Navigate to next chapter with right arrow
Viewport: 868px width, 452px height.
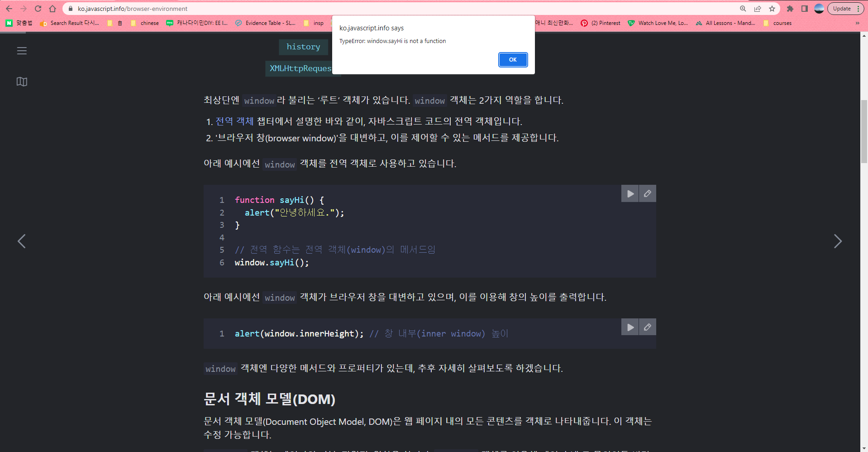[838, 241]
